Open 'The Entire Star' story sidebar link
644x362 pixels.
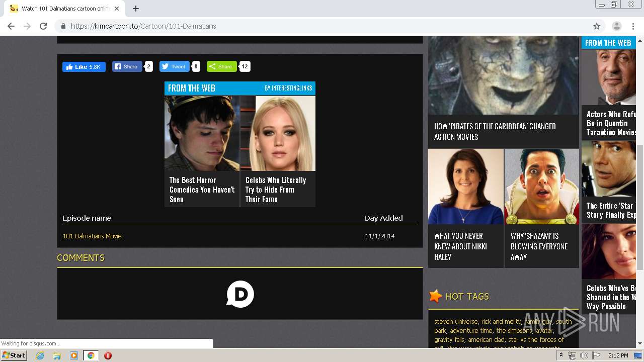[611, 210]
